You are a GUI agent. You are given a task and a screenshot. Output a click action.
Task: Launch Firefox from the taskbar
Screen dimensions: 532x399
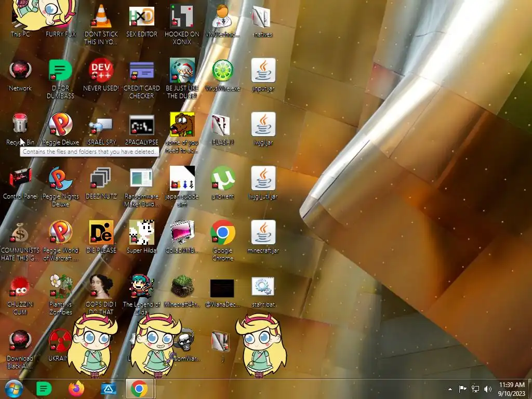coord(76,389)
